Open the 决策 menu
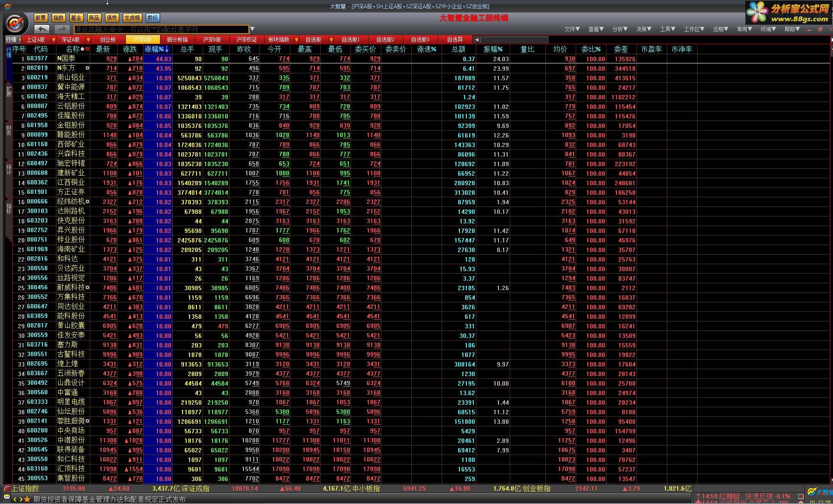The width and height of the screenshot is (833, 504). [644, 29]
